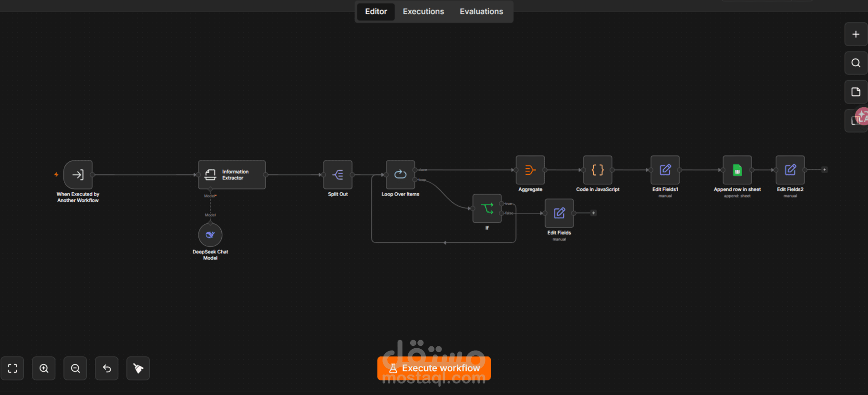The height and width of the screenshot is (395, 868).
Task: Switch to the Editor tab
Action: [376, 11]
